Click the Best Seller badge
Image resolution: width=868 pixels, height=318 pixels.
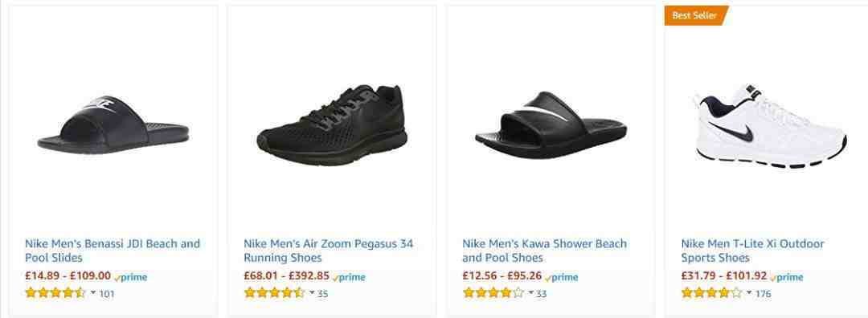pyautogui.click(x=695, y=15)
